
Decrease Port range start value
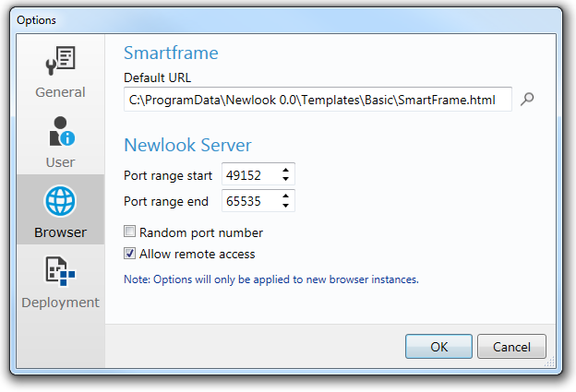(x=285, y=179)
